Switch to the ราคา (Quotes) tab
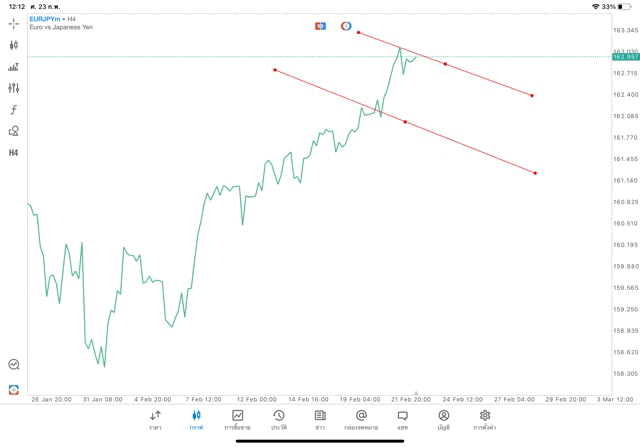 tap(155, 419)
